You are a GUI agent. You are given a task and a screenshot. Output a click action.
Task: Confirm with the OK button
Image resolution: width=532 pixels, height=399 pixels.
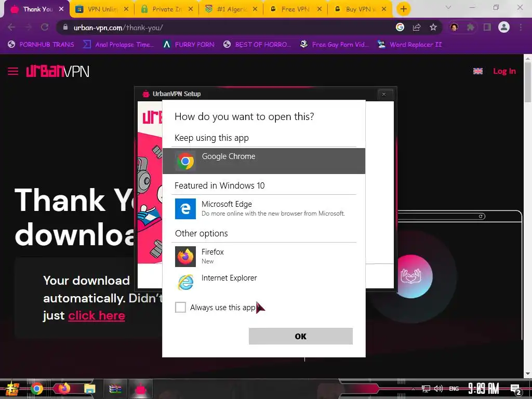click(301, 336)
